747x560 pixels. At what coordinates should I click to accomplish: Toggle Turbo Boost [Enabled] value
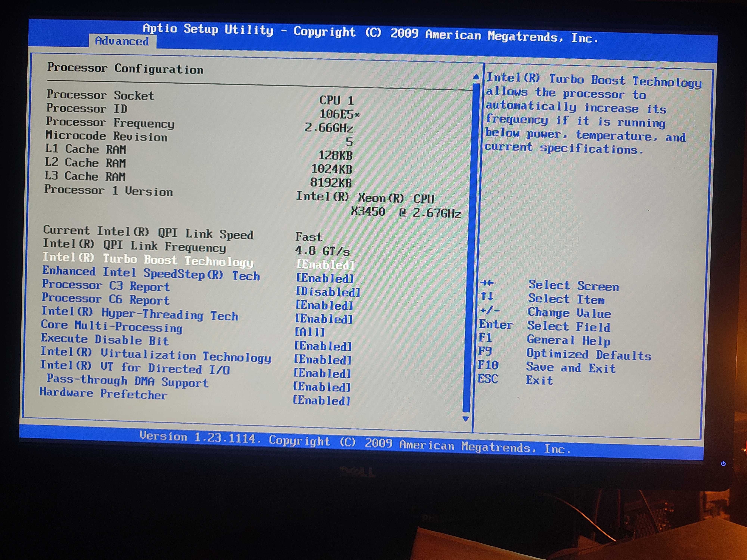coord(326,265)
